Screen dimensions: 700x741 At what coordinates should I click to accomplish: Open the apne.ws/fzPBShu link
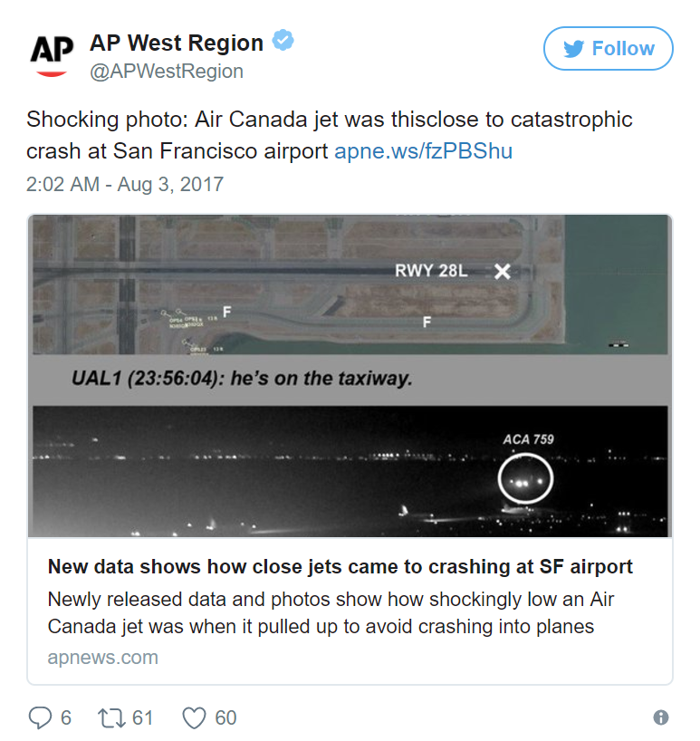[x=423, y=150]
